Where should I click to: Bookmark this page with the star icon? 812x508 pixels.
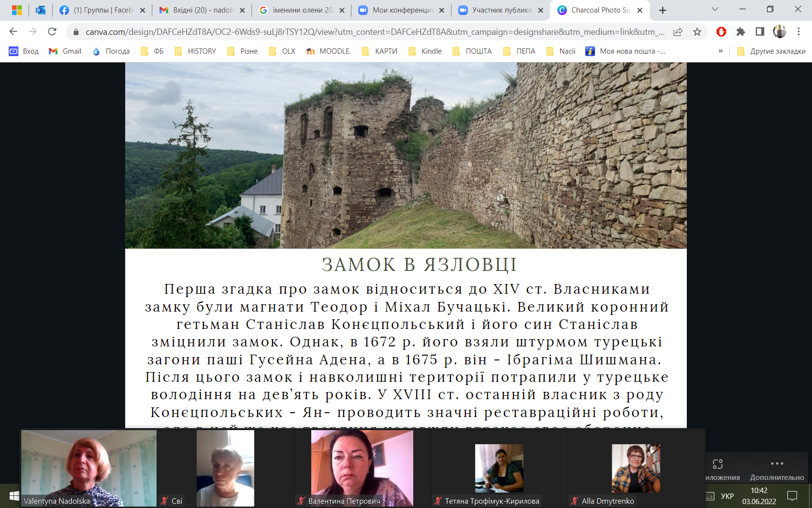[x=697, y=32]
